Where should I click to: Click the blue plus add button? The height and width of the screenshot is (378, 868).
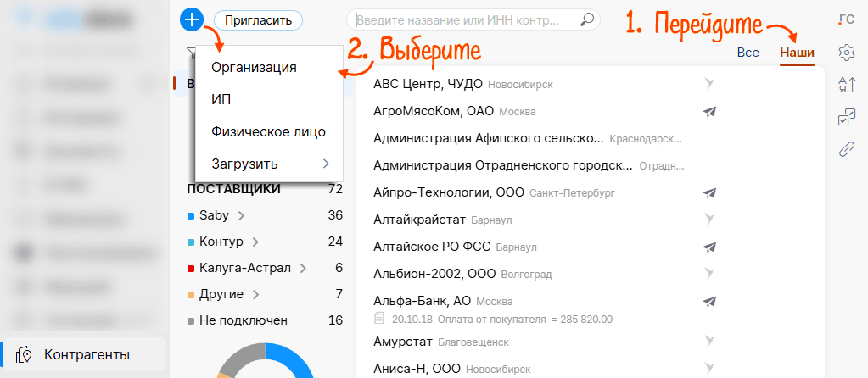tap(192, 20)
